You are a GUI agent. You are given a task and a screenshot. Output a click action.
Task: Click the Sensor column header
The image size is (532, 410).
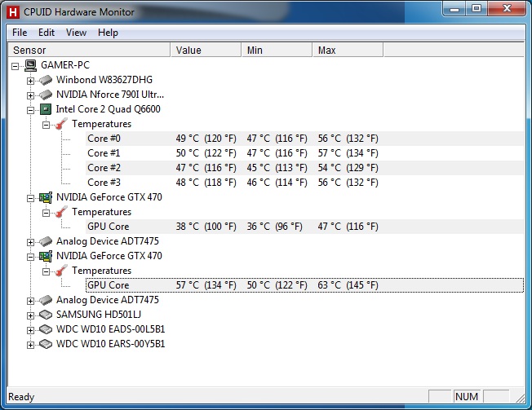pos(89,51)
